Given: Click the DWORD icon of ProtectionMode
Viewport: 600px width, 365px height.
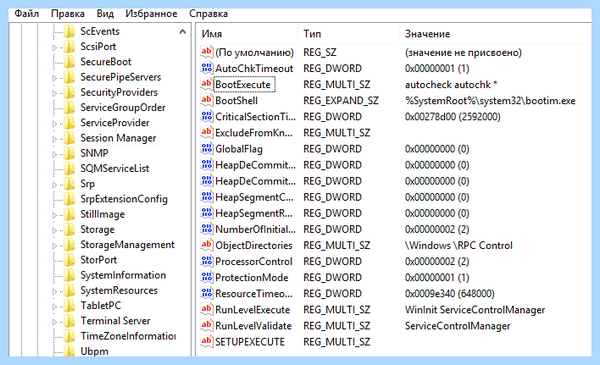Looking at the screenshot, I should tap(207, 277).
